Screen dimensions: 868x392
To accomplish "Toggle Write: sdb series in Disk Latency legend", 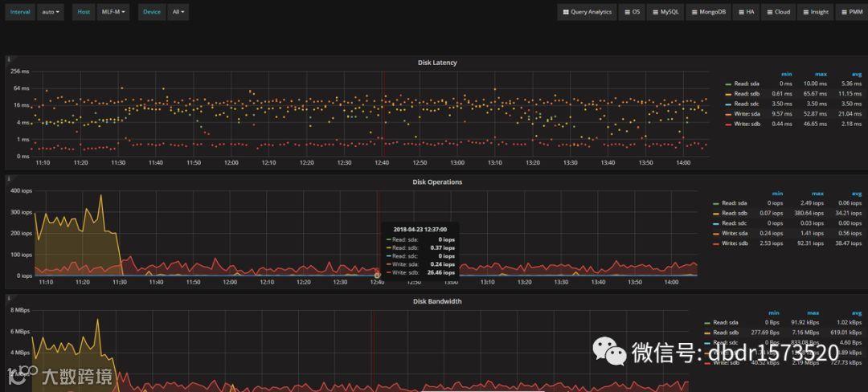I will (747, 124).
